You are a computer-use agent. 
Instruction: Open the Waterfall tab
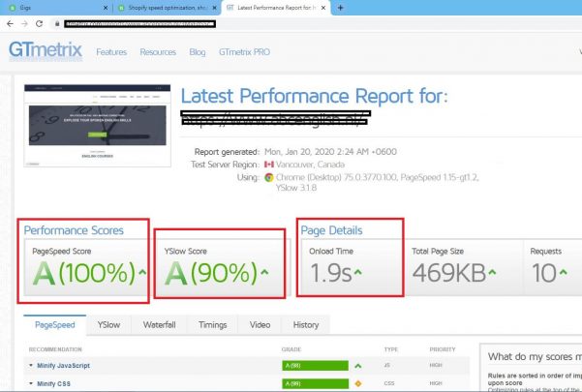(x=159, y=325)
